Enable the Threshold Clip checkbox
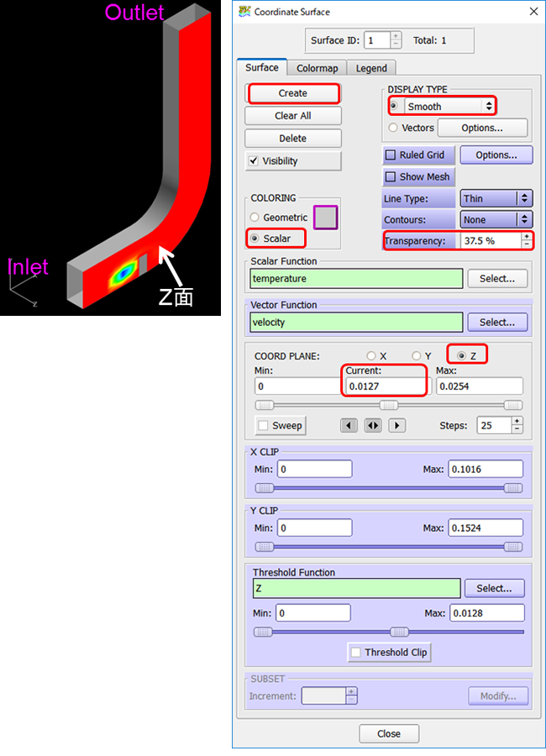Image resolution: width=546 pixels, height=756 pixels. [x=357, y=652]
